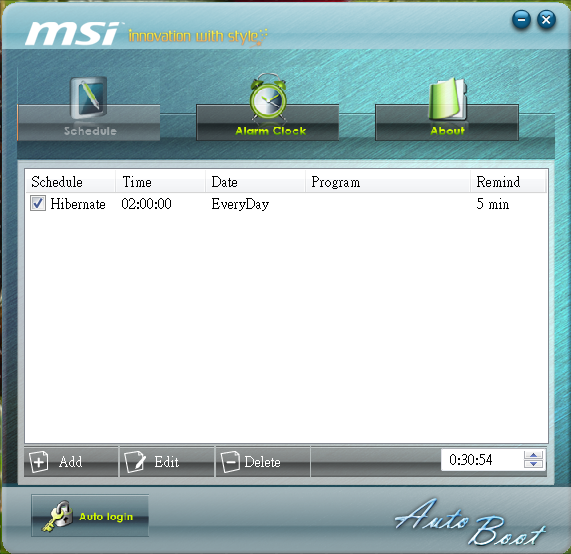Click the Date column header
This screenshot has width=571, height=554.
point(255,182)
